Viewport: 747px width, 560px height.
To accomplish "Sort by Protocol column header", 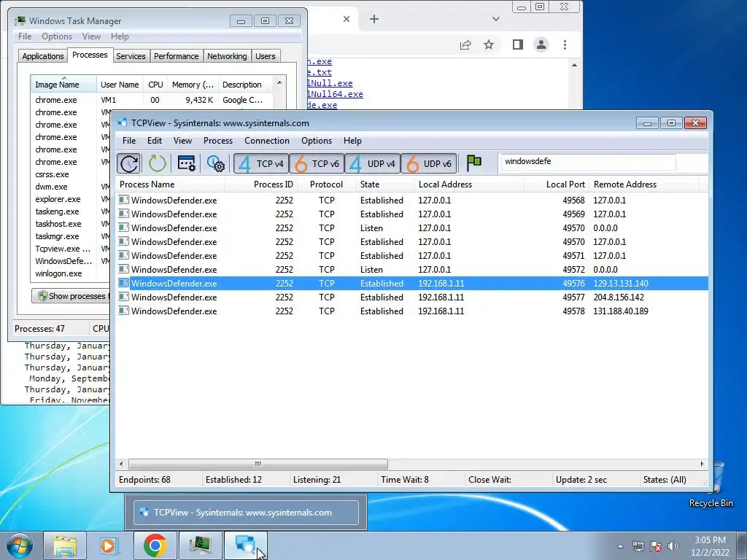I will [326, 184].
